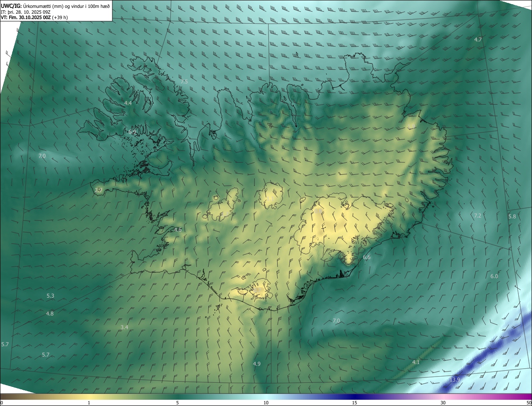The width and height of the screenshot is (532, 406).
Task: Click the 30 tick label on the color scale
Action: pos(443,403)
